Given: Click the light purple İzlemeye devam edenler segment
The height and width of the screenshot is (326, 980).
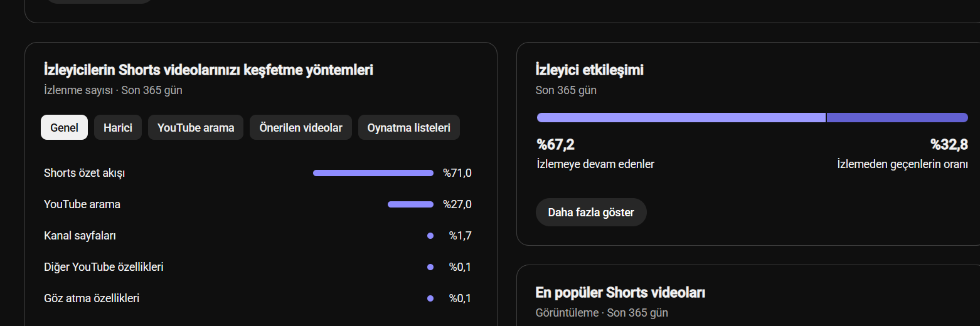Looking at the screenshot, I should 681,117.
